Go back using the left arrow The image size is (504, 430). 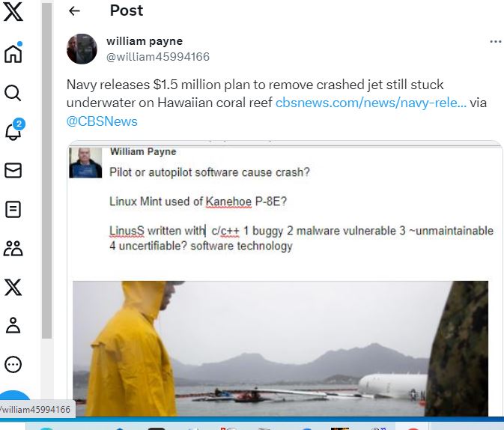pos(74,11)
